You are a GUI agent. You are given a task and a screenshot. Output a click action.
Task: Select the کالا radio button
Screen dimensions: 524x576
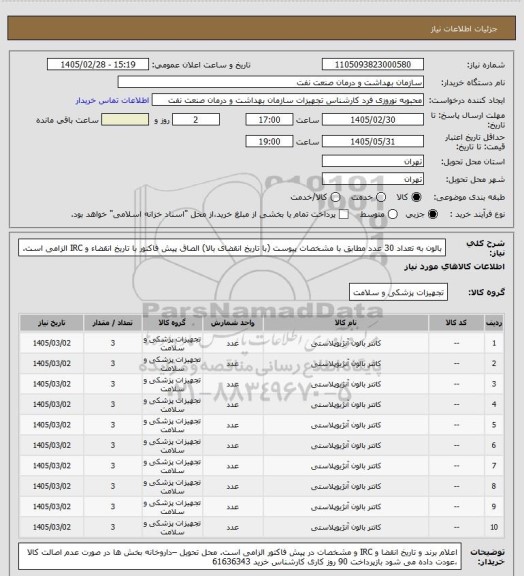click(416, 197)
